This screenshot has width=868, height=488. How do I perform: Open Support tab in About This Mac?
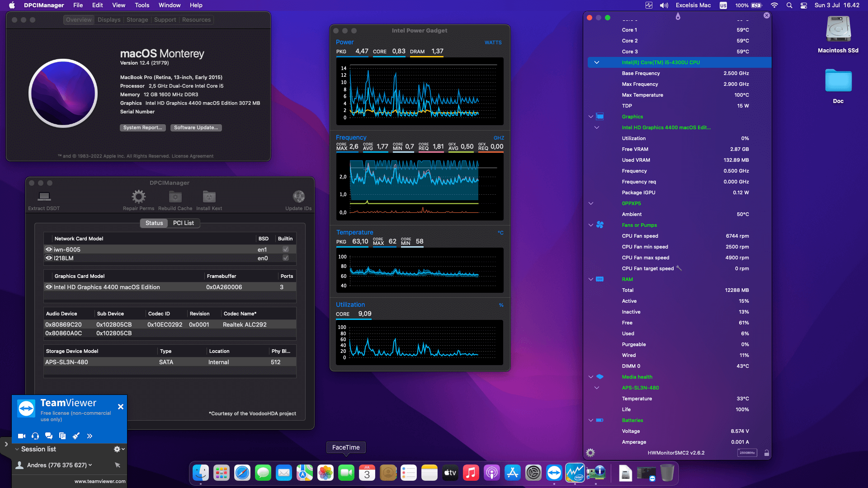click(165, 20)
